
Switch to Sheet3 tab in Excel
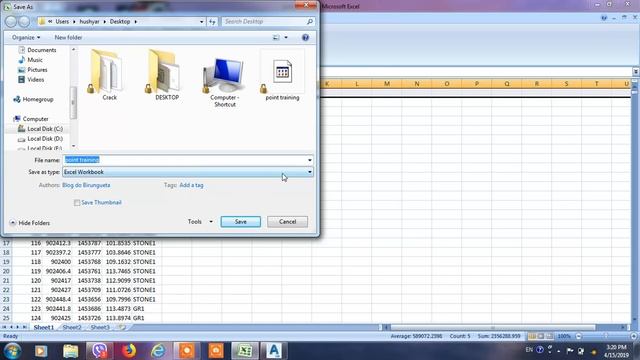click(100, 327)
